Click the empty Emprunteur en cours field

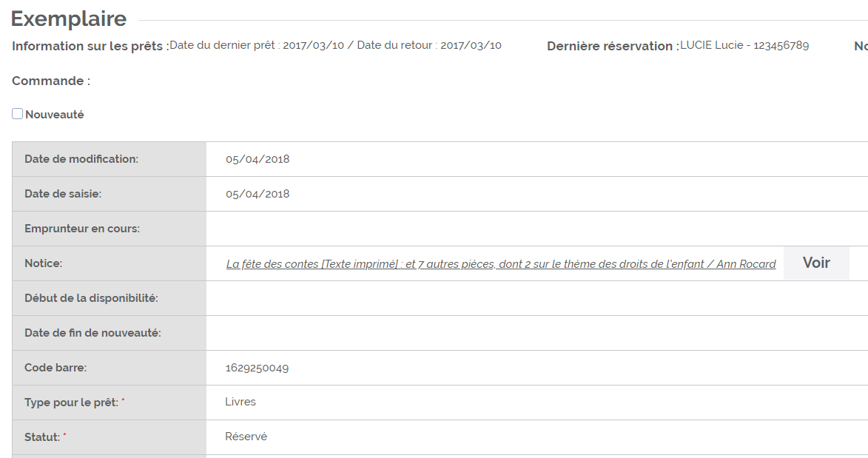point(537,229)
